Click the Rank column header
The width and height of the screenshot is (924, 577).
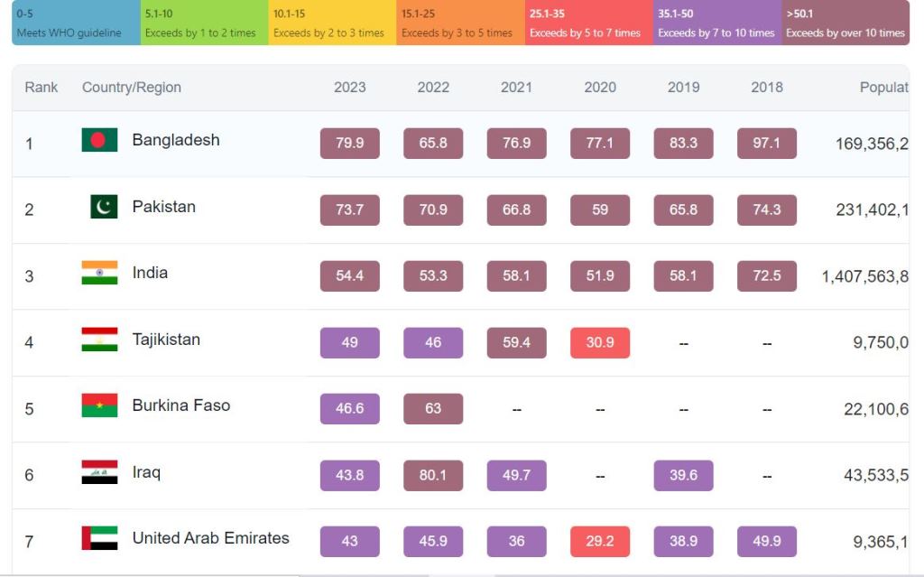pyautogui.click(x=42, y=88)
